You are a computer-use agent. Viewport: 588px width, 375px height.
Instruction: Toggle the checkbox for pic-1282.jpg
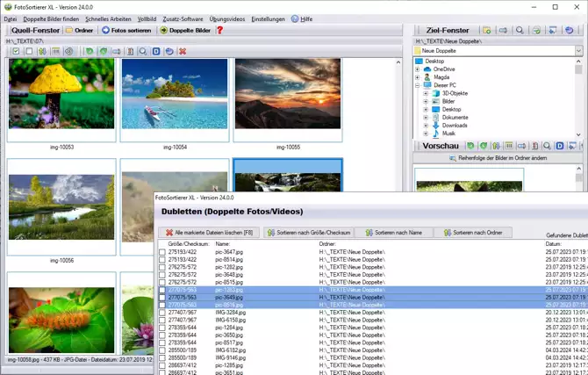pyautogui.click(x=161, y=267)
